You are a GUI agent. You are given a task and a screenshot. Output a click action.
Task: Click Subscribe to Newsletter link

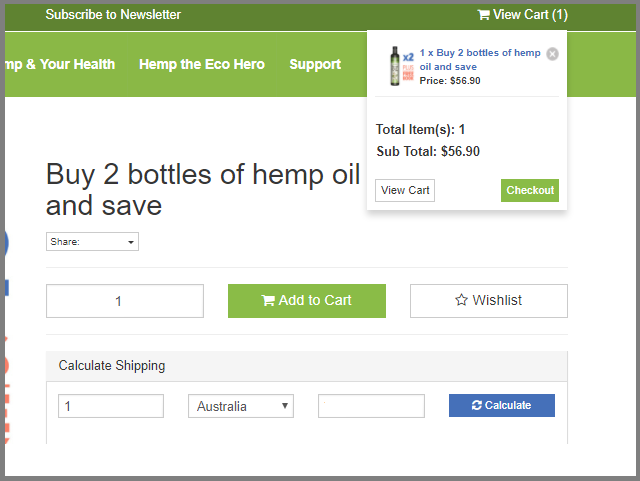[113, 15]
